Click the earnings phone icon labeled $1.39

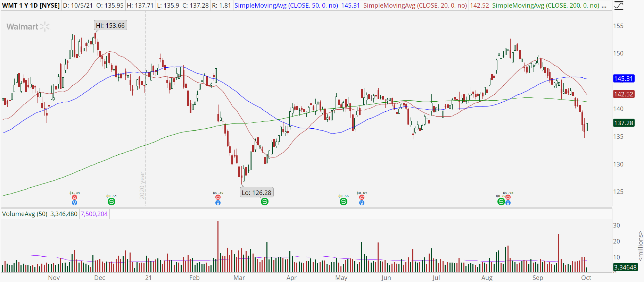coord(218,197)
